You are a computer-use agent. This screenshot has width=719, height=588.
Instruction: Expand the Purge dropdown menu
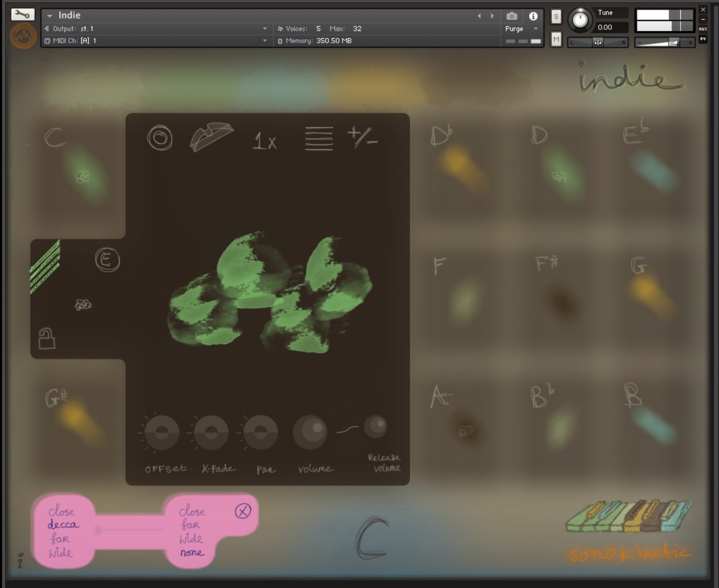[x=536, y=29]
